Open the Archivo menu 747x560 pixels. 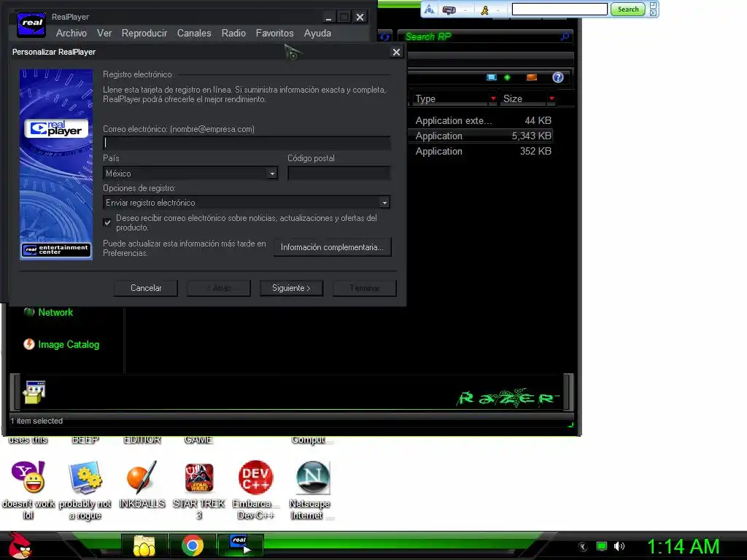click(71, 34)
